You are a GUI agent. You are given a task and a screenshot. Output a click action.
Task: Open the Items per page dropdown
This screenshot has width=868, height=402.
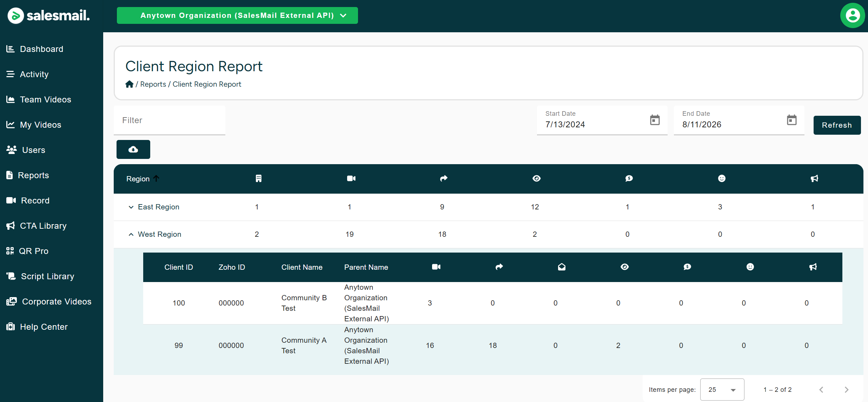click(722, 389)
